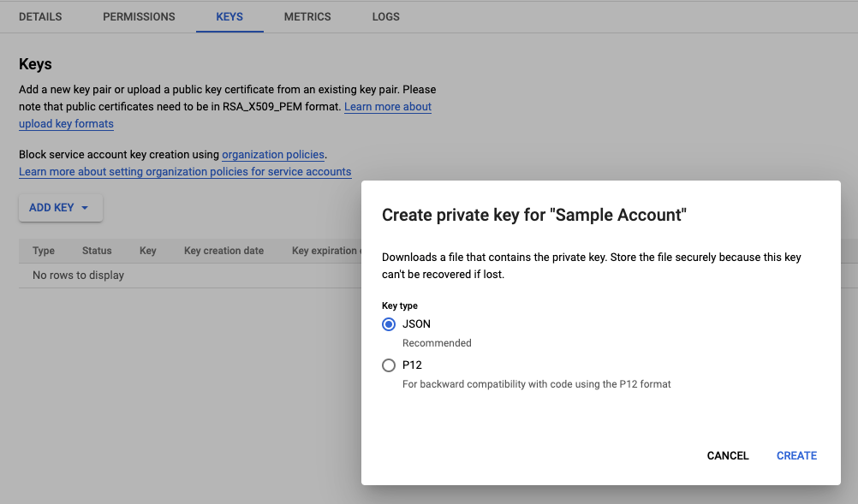Viewport: 858px width, 504px height.
Task: Open the organization policies link
Action: (x=273, y=155)
